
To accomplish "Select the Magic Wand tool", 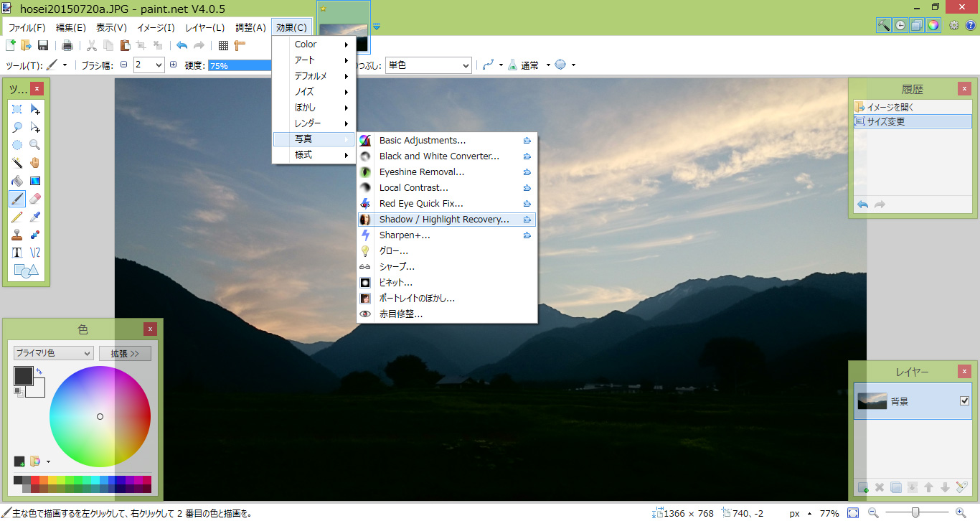I will (x=17, y=163).
